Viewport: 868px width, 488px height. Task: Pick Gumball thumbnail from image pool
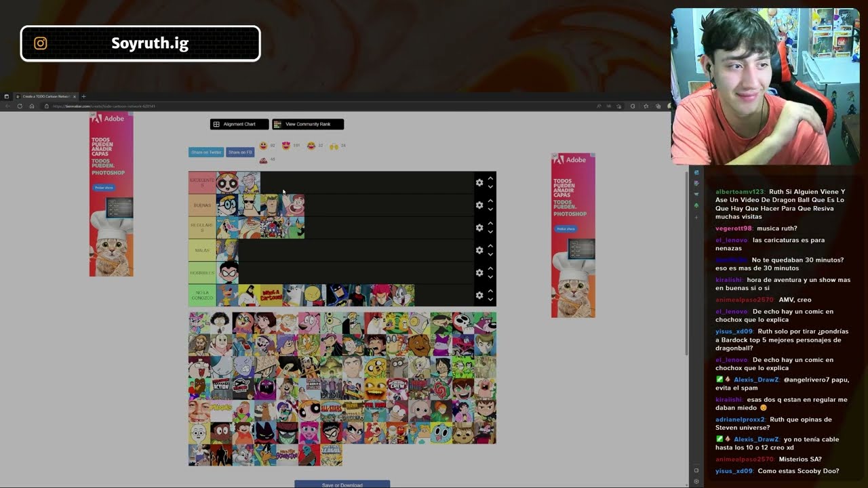click(441, 433)
